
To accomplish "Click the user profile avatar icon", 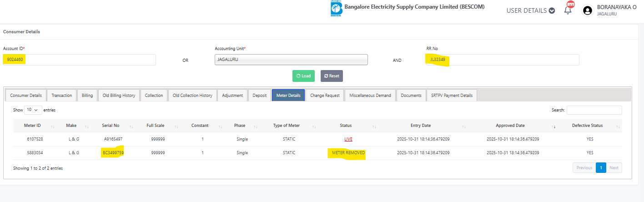I will pyautogui.click(x=588, y=10).
